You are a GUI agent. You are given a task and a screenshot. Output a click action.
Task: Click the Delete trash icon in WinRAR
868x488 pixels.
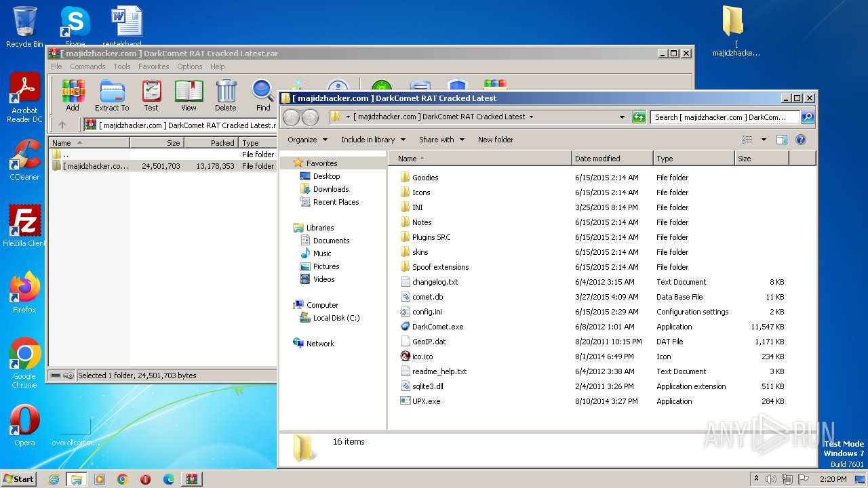click(226, 95)
